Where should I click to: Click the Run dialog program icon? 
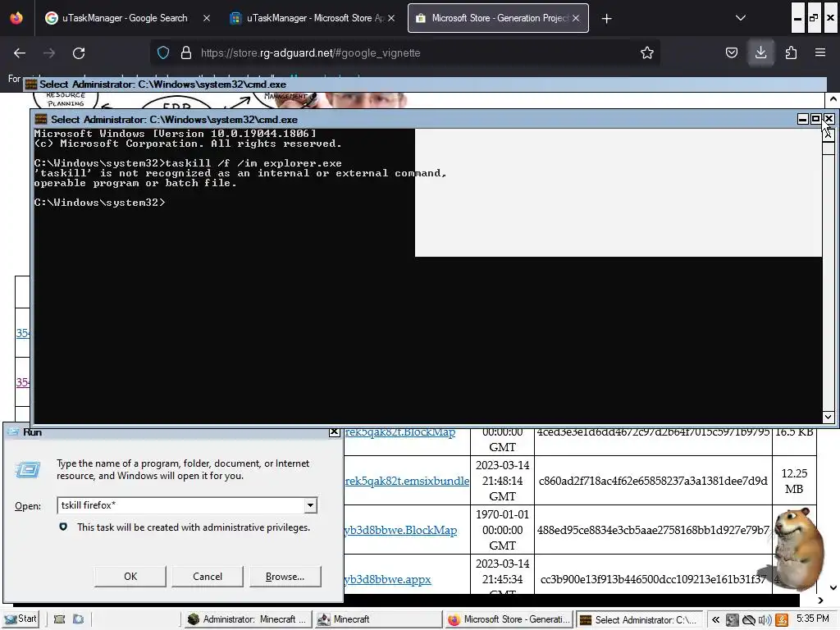click(x=28, y=470)
